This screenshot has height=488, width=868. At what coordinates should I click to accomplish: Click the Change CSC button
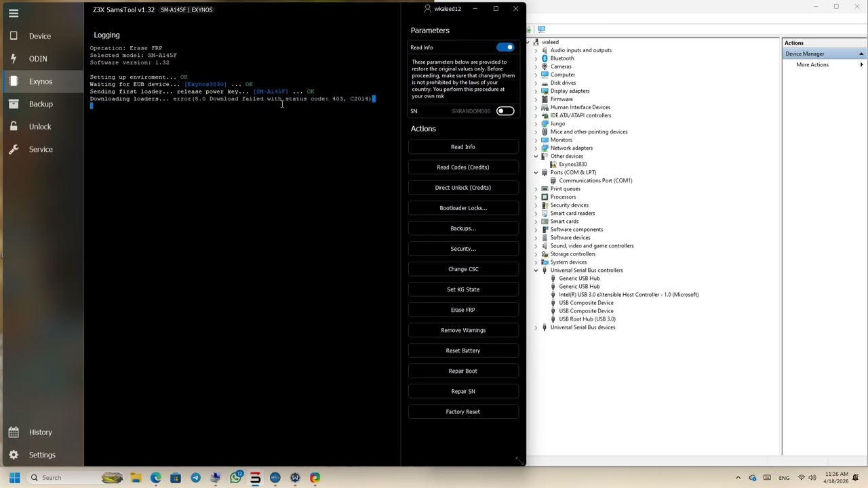463,269
